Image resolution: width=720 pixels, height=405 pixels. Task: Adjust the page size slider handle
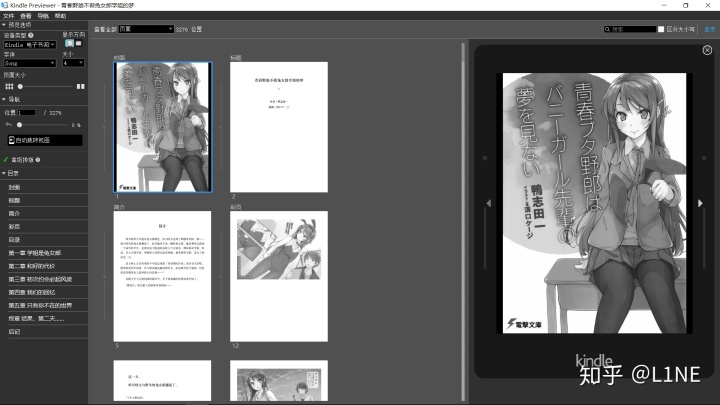[x=20, y=86]
